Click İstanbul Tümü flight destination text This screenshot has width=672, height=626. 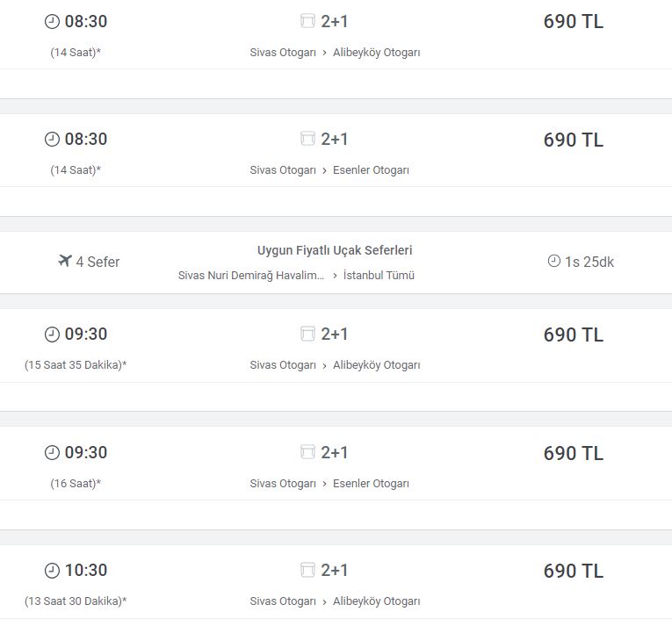[x=379, y=276]
